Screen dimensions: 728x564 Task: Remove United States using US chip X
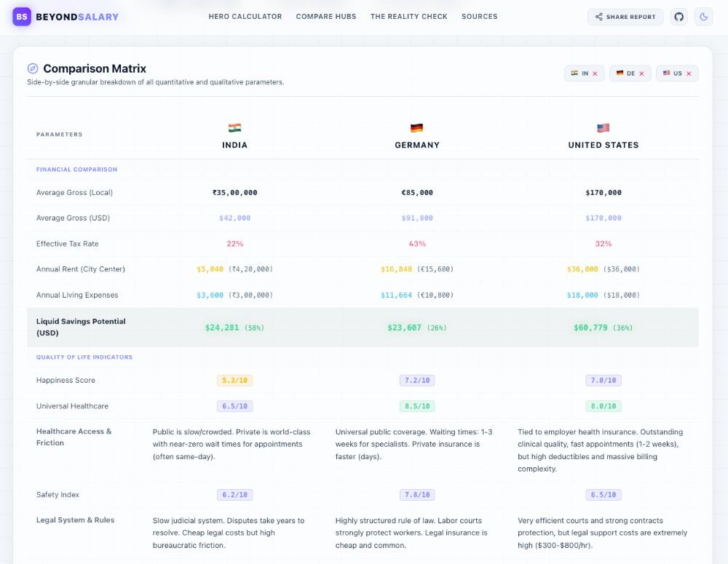[689, 74]
